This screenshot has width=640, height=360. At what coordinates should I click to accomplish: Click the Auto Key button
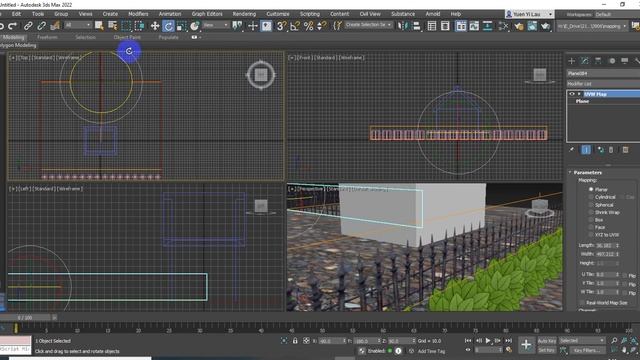pyautogui.click(x=547, y=341)
